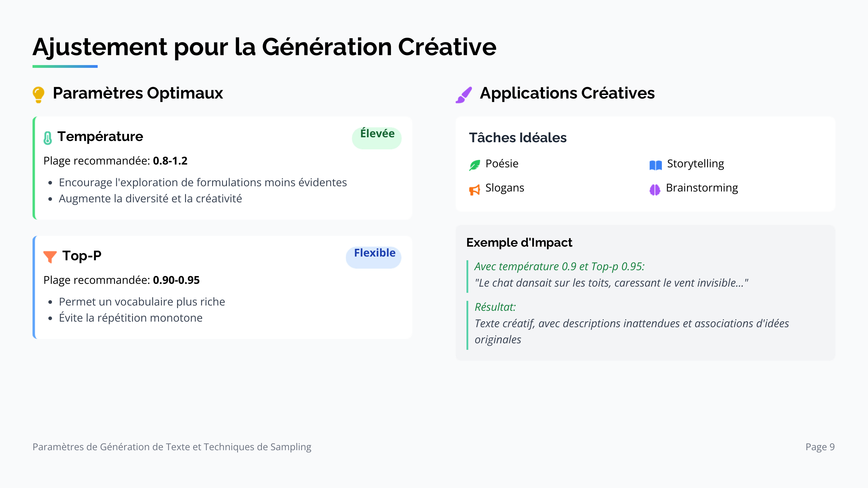Click the bold 0.90-0.95 Top-P range
The image size is (868, 488).
click(x=176, y=280)
